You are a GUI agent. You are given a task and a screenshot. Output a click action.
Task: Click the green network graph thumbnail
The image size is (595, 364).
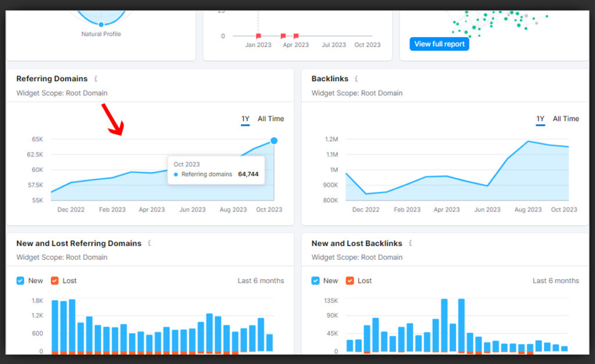point(494,20)
